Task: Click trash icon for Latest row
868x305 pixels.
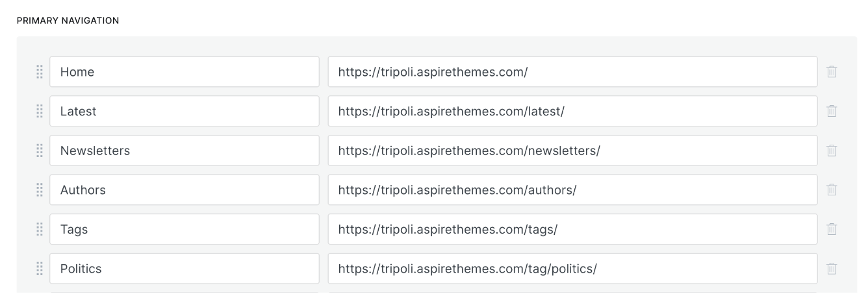Action: pyautogui.click(x=832, y=111)
